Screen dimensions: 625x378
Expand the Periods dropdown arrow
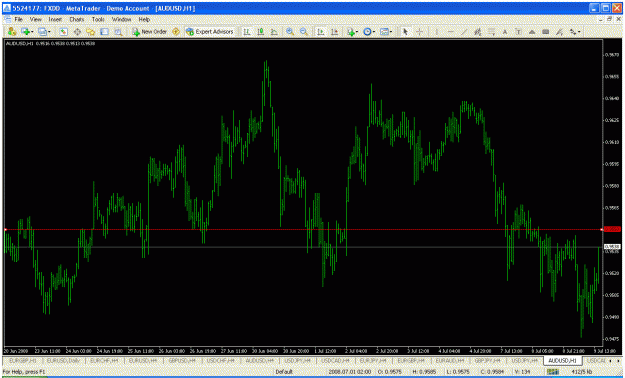[373, 32]
